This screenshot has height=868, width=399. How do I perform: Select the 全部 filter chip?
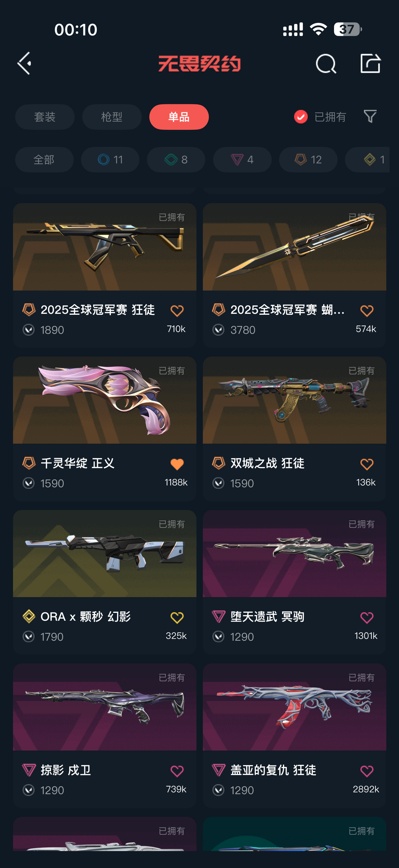pos(44,160)
